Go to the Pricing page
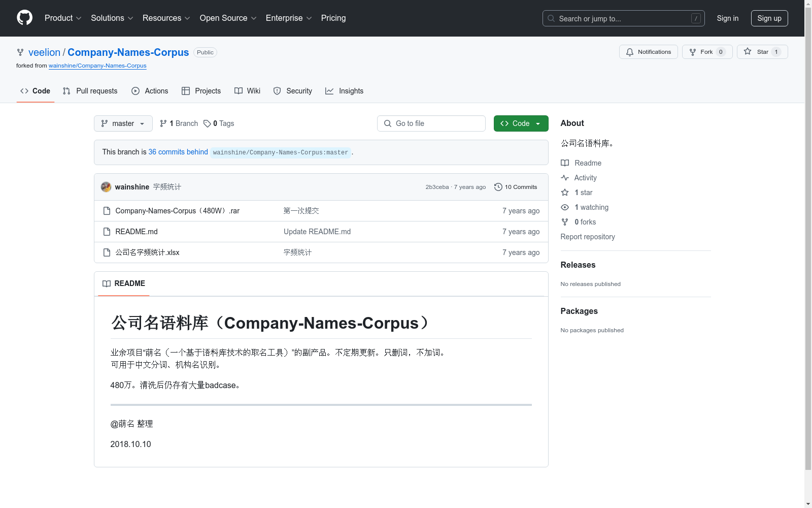 (x=333, y=18)
